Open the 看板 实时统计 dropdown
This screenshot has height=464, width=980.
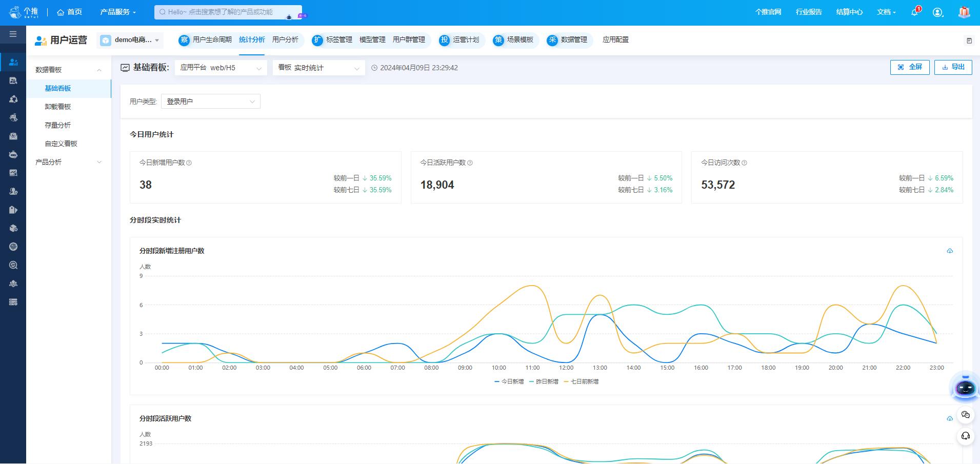tap(319, 68)
